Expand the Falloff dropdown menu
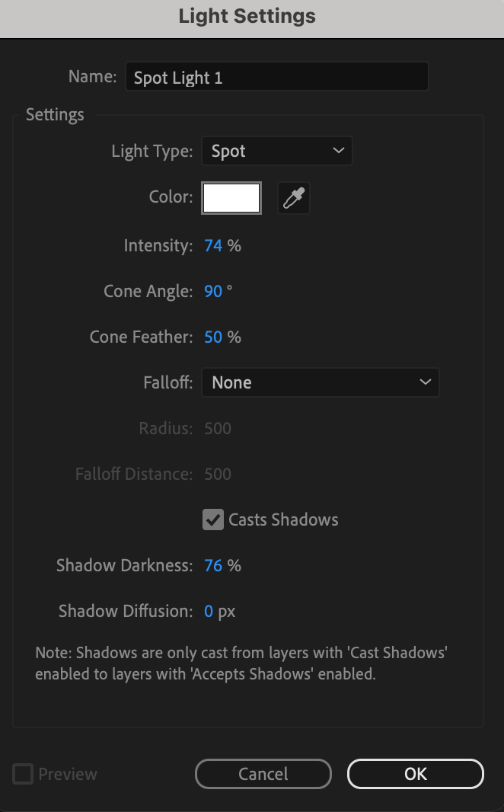504x812 pixels. point(320,382)
